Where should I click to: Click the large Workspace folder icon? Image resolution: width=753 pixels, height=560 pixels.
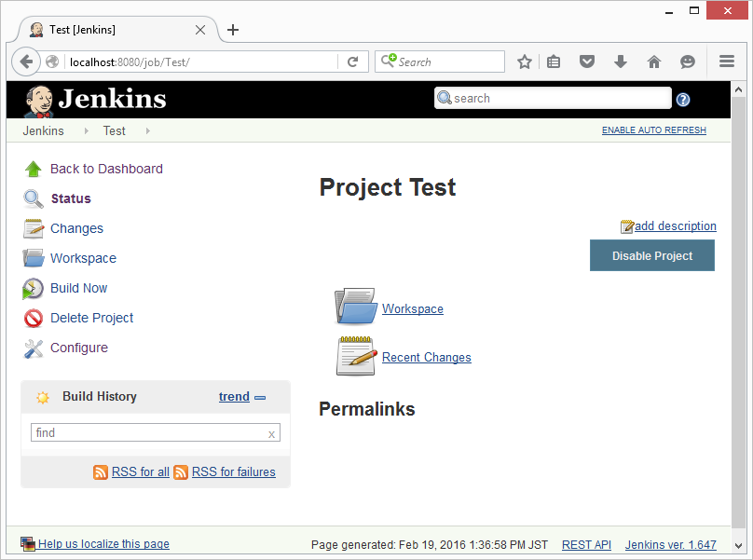click(x=355, y=306)
